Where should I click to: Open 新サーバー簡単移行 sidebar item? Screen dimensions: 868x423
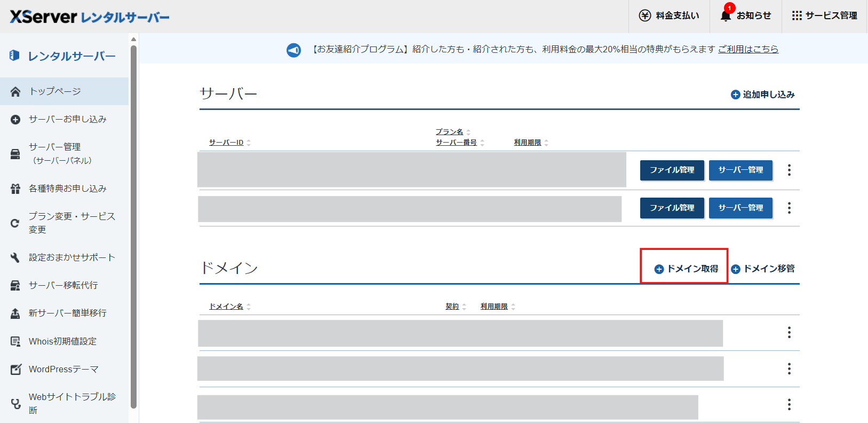(68, 313)
